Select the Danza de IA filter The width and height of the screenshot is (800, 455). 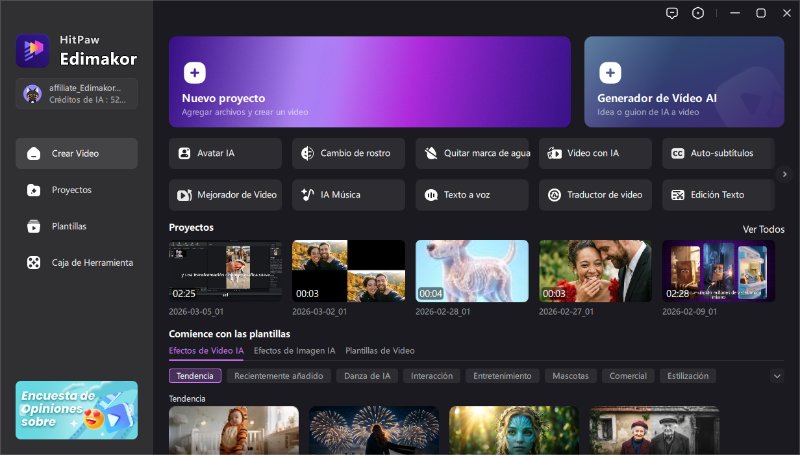pyautogui.click(x=367, y=376)
